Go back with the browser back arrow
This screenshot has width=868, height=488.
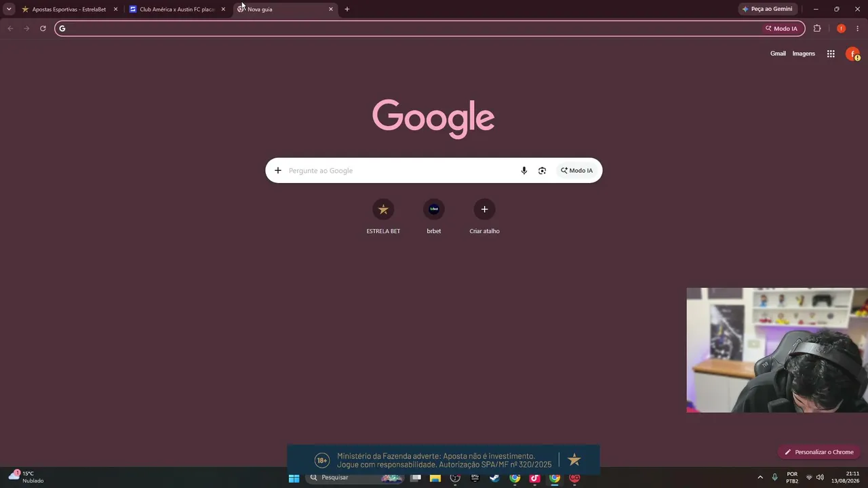(10, 28)
